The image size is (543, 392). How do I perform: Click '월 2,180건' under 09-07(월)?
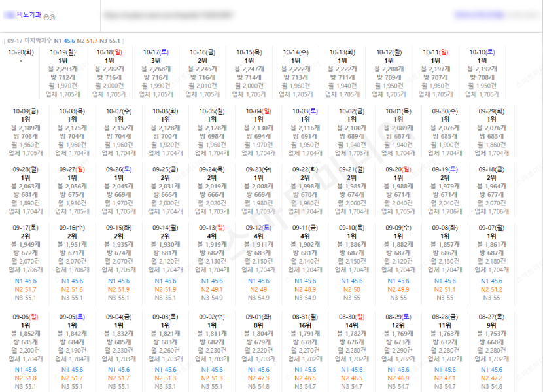tap(491, 261)
